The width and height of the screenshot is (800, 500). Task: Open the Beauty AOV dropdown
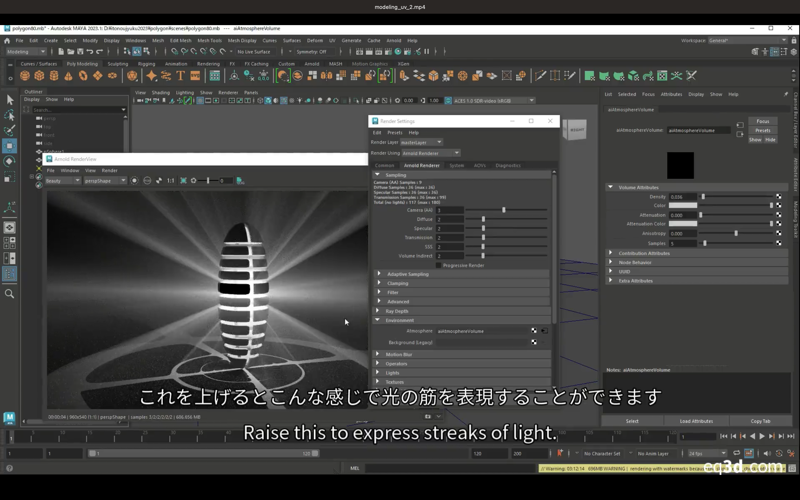click(62, 181)
